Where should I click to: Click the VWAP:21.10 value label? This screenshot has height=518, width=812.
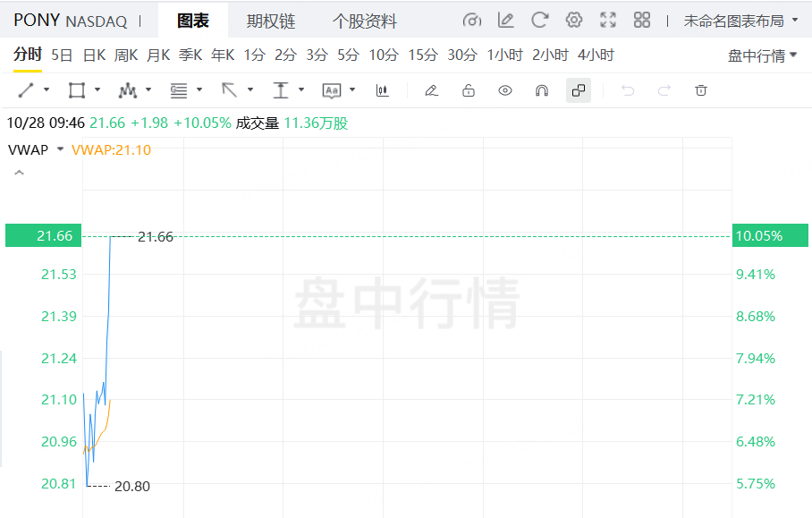(112, 149)
